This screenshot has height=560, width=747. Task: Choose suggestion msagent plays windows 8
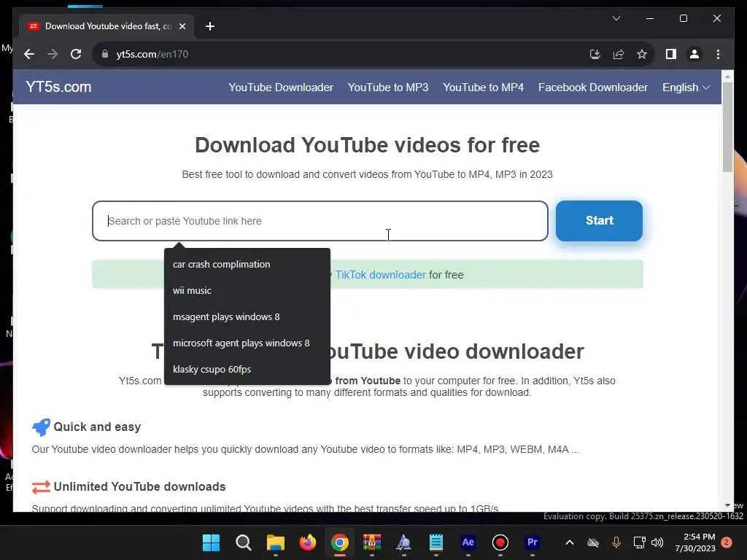247,316
